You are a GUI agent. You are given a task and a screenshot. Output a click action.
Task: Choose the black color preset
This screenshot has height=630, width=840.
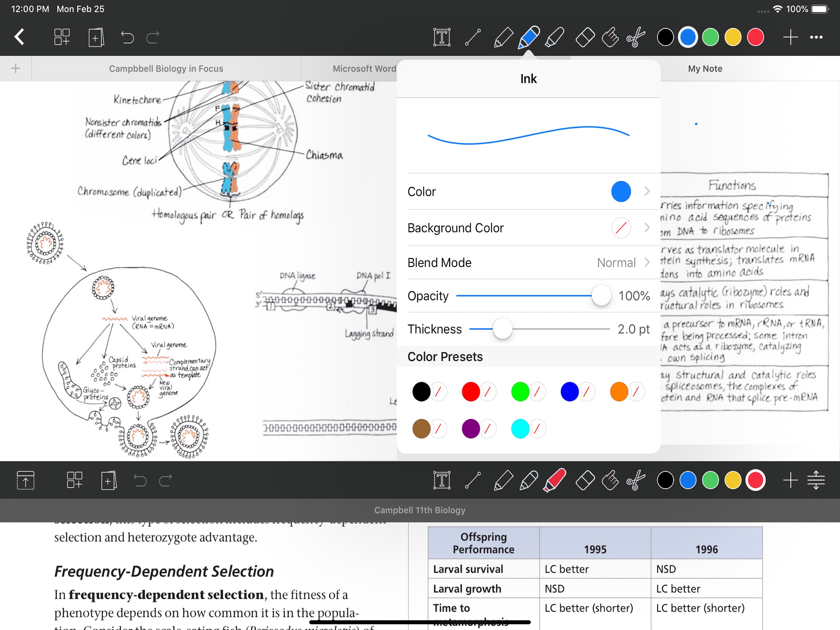click(421, 392)
